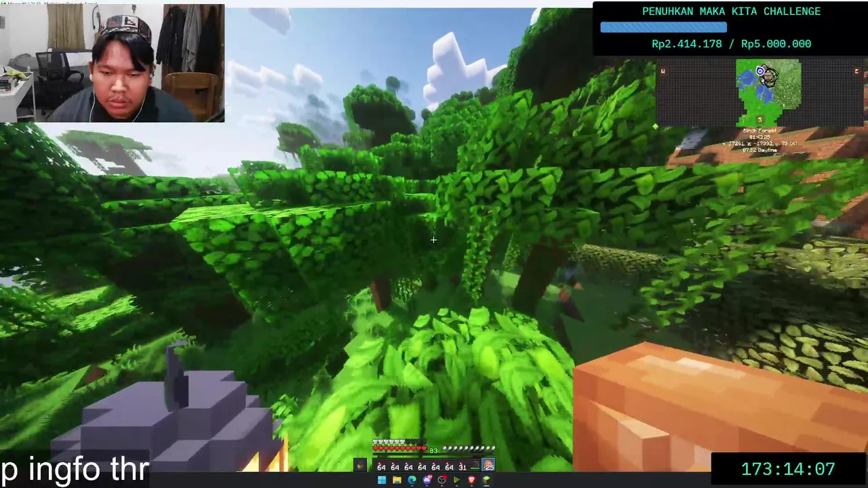Click the armor points bar
868x488 pixels.
[x=399, y=441]
